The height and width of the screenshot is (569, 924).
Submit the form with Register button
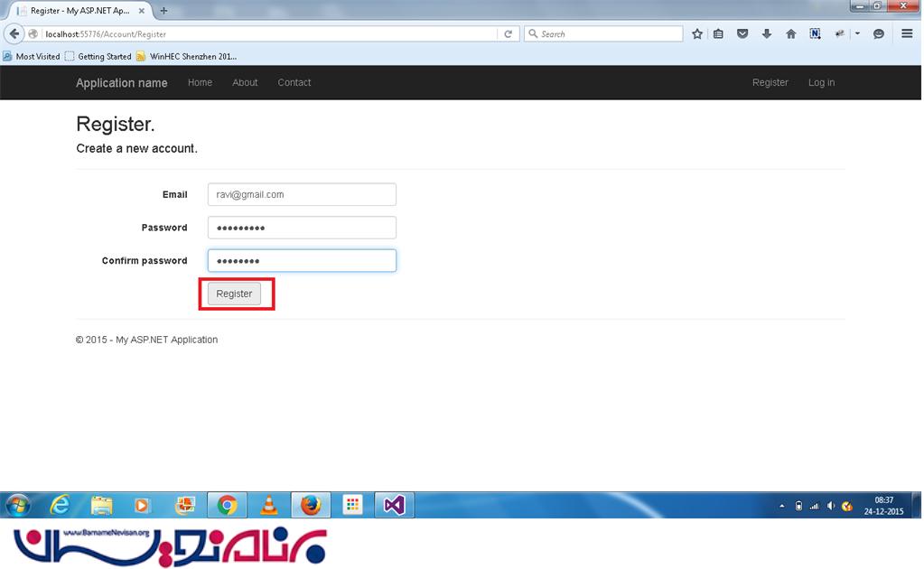pyautogui.click(x=234, y=294)
